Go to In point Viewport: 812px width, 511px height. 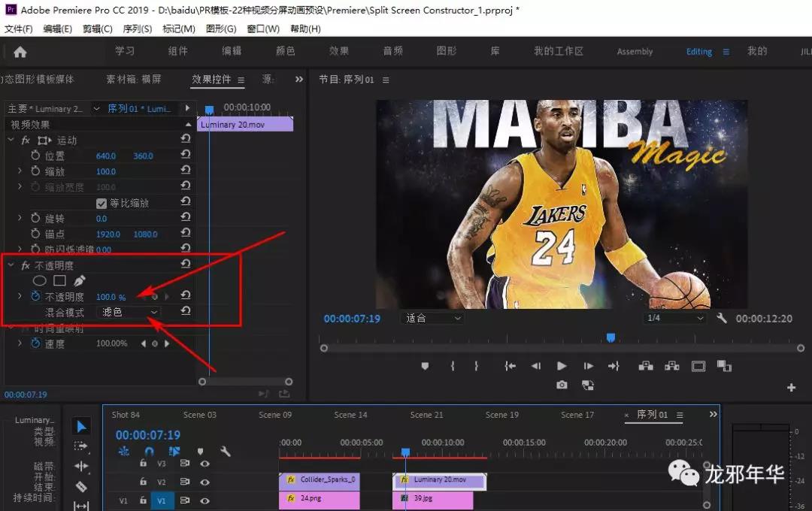[x=510, y=366]
